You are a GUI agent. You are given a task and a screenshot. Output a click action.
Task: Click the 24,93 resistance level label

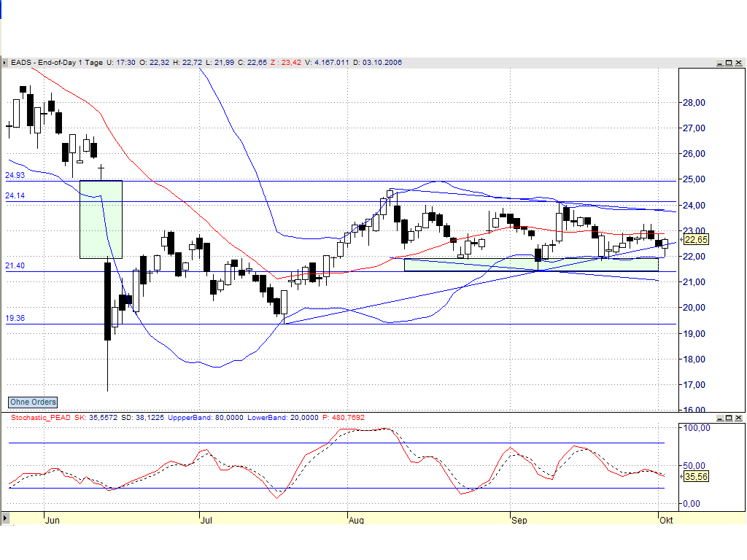[13, 176]
